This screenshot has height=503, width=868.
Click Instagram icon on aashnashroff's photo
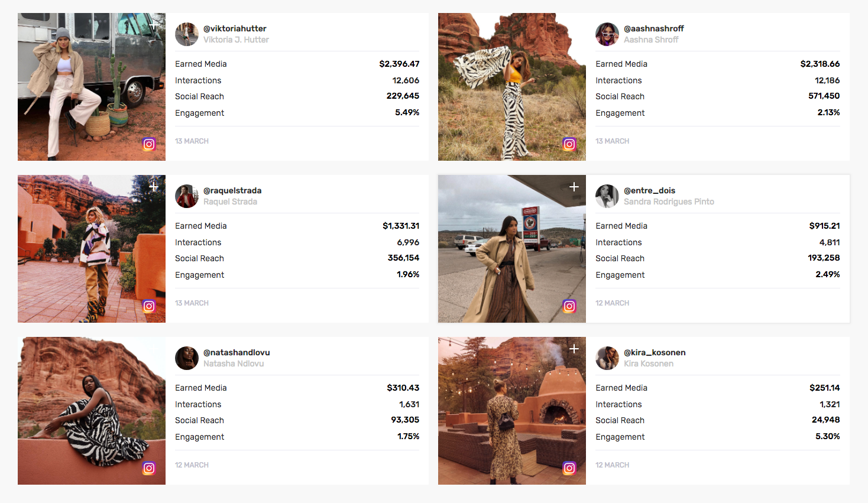point(569,144)
